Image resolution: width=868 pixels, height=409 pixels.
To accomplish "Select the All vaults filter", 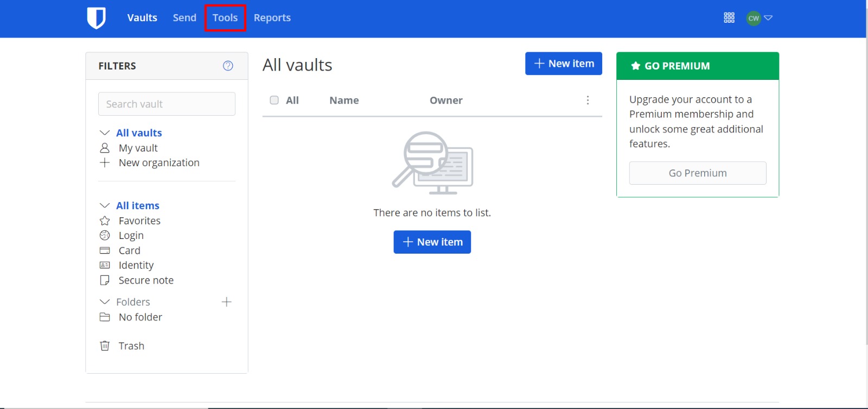I will 139,133.
